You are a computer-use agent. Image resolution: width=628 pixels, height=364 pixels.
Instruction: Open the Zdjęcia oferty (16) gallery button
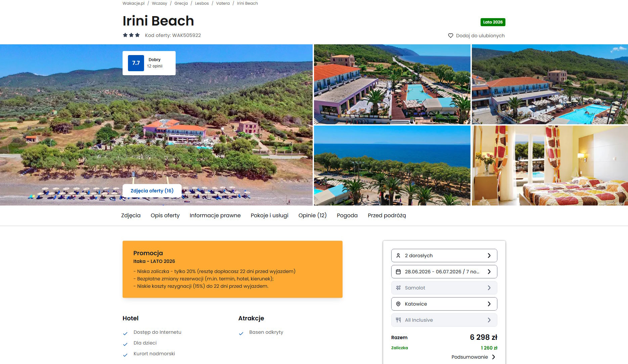tap(152, 191)
